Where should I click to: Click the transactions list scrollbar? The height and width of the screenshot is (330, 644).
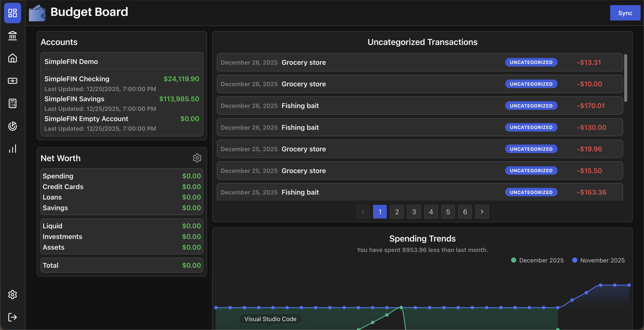tap(625, 78)
